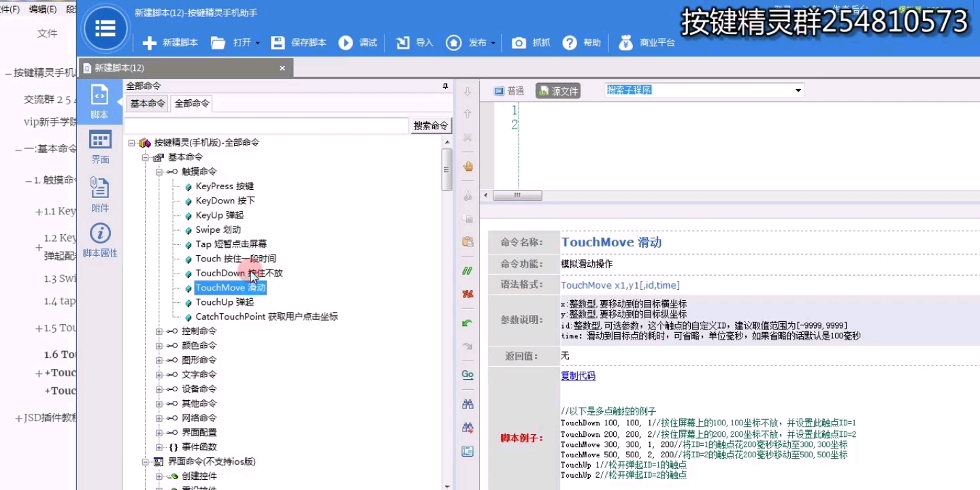The height and width of the screenshot is (490, 980).
Task: Collapse the 基本命令 tree node
Action: click(145, 157)
